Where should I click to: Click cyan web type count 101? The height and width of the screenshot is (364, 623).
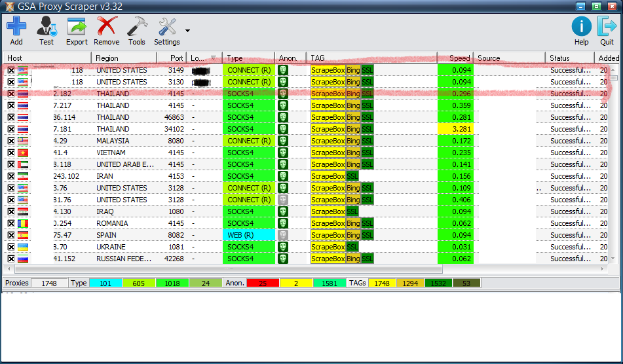[105, 283]
